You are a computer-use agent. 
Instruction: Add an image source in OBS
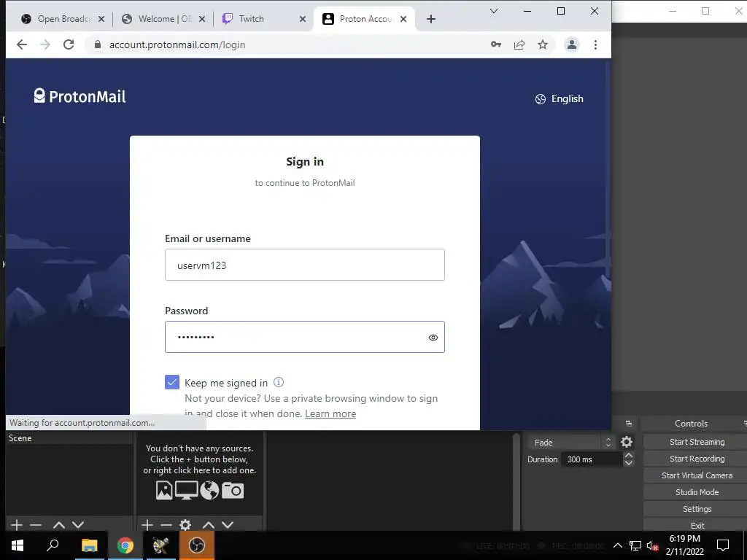point(164,491)
